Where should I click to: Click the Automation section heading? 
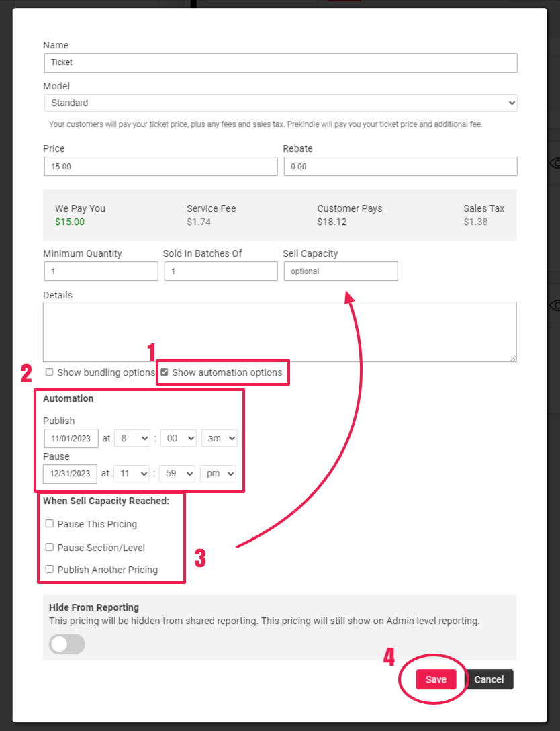pyautogui.click(x=68, y=398)
